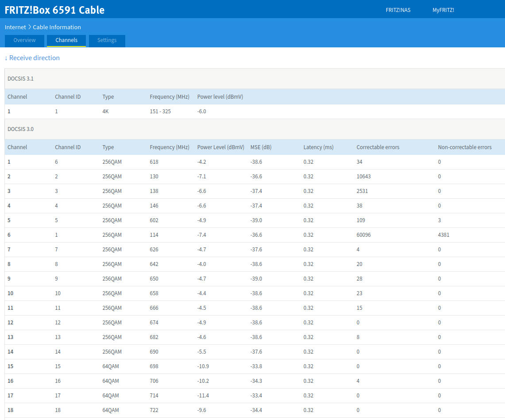Click the Non-correctable errors column header
Viewport: 505px width, 420px height.
465,147
